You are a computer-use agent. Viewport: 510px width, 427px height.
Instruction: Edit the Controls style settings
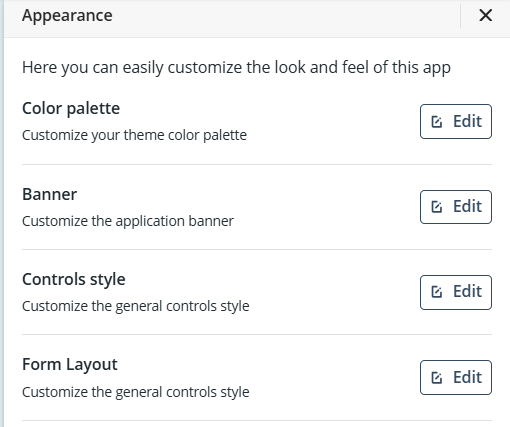tap(456, 292)
